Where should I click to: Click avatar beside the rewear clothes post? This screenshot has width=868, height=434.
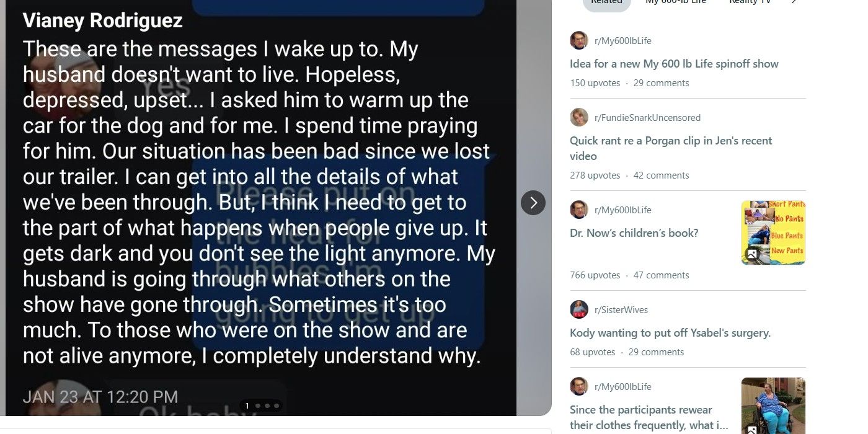579,386
